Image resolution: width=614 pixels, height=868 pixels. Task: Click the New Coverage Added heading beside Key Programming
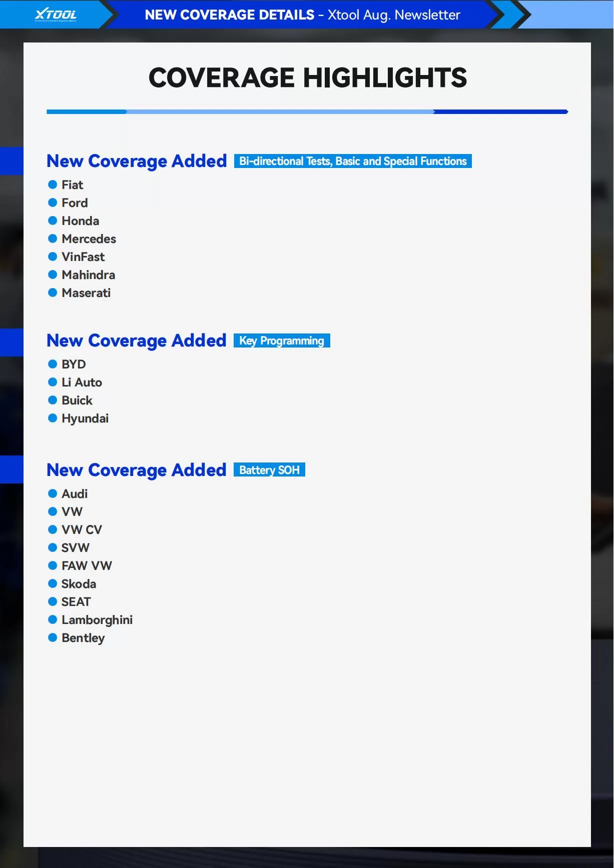pos(137,340)
